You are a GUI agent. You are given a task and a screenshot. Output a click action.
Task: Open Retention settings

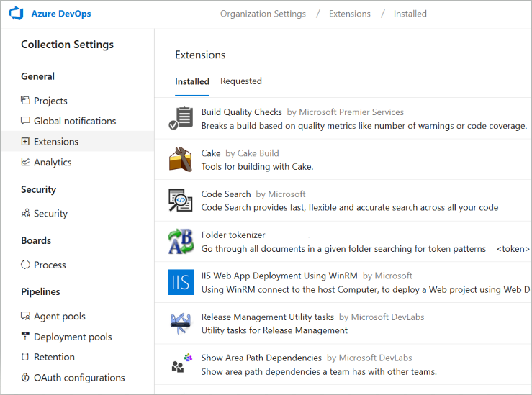[x=54, y=357]
